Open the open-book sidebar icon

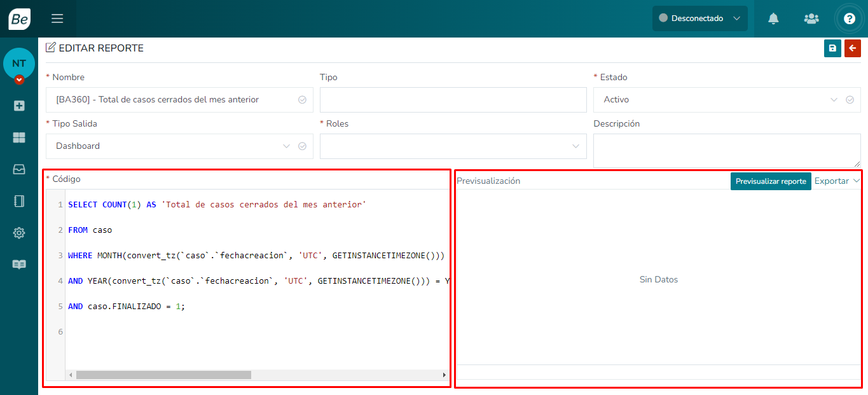pos(19,265)
